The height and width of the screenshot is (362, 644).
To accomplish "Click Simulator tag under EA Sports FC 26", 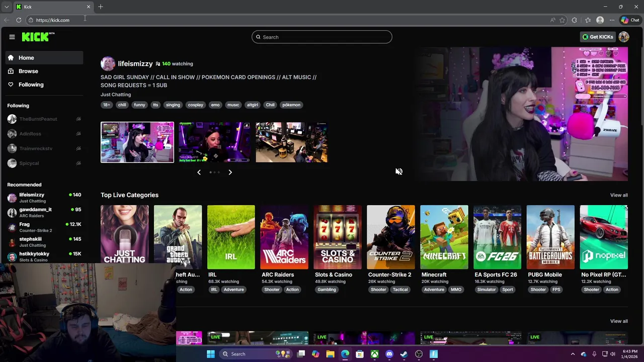I will coord(487,290).
